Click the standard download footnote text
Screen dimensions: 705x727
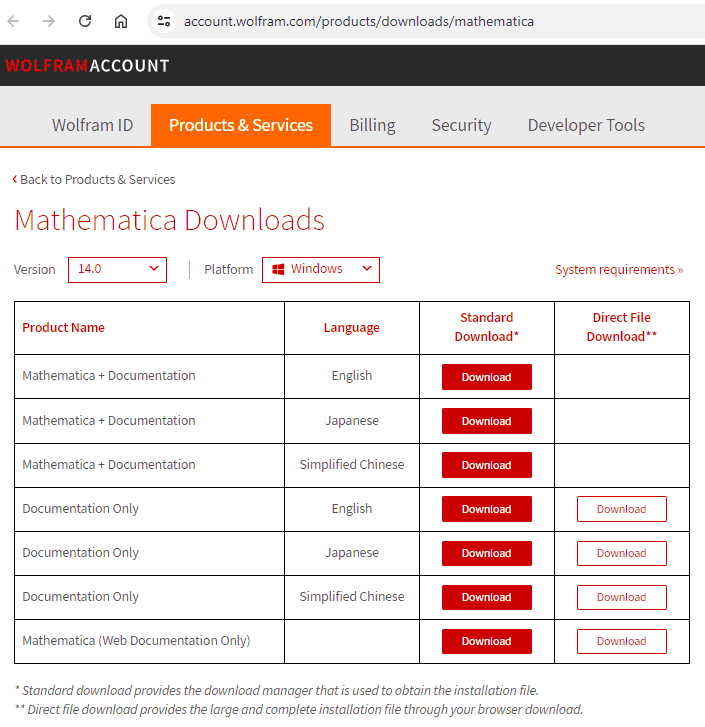click(x=277, y=690)
